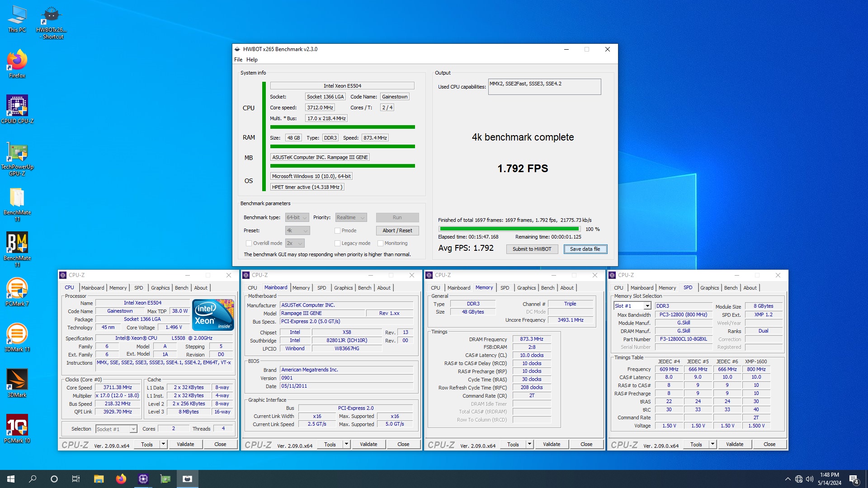The width and height of the screenshot is (868, 488).
Task: Open the notification center icon
Action: (854, 479)
